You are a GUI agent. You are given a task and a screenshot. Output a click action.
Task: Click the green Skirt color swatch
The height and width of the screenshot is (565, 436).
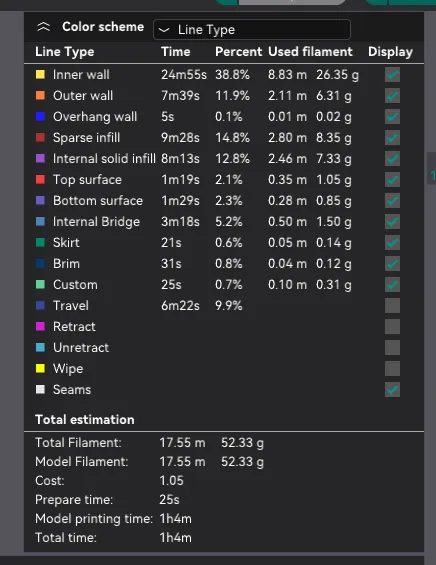pos(40,243)
